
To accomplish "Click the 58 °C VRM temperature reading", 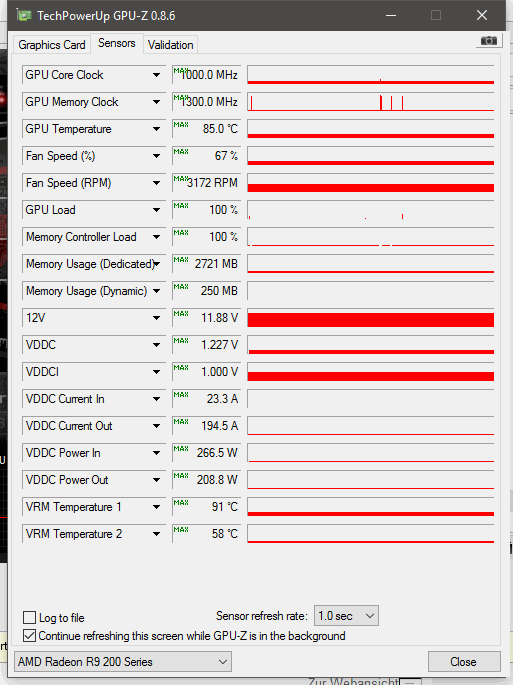I will 206,534.
